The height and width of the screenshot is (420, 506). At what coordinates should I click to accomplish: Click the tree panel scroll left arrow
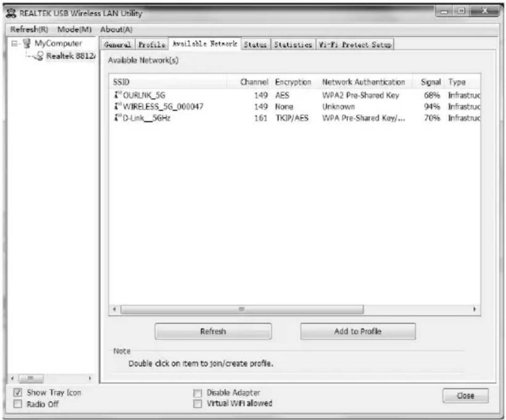click(13, 379)
